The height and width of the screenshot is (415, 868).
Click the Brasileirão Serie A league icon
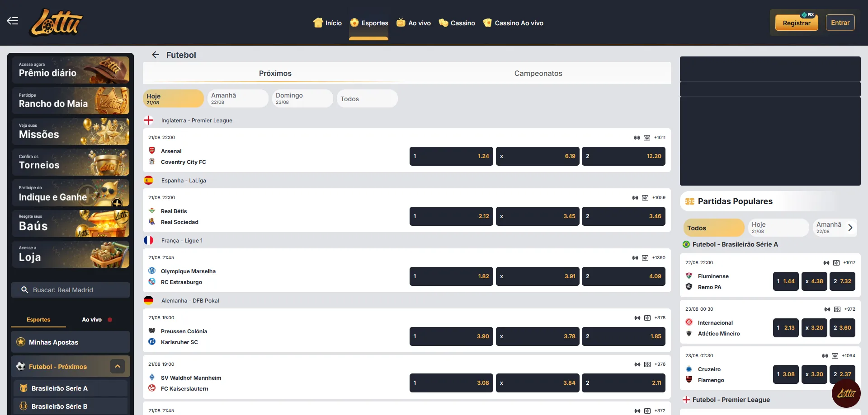24,388
